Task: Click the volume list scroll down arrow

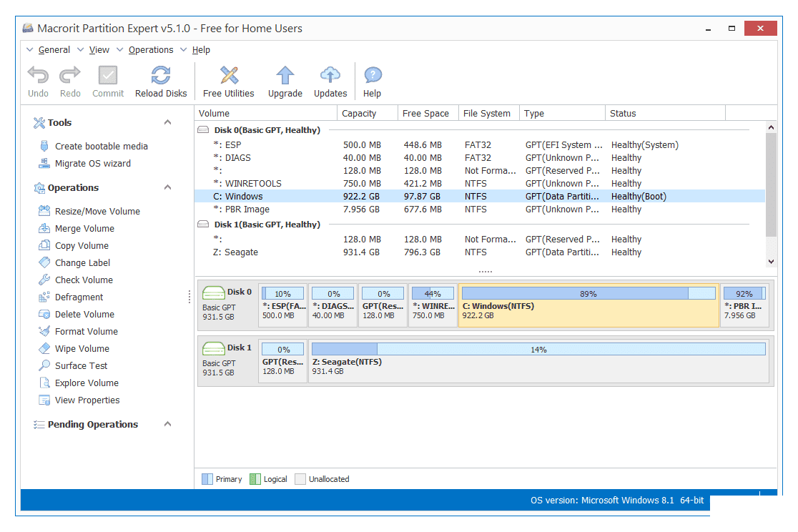Action: 771,262
